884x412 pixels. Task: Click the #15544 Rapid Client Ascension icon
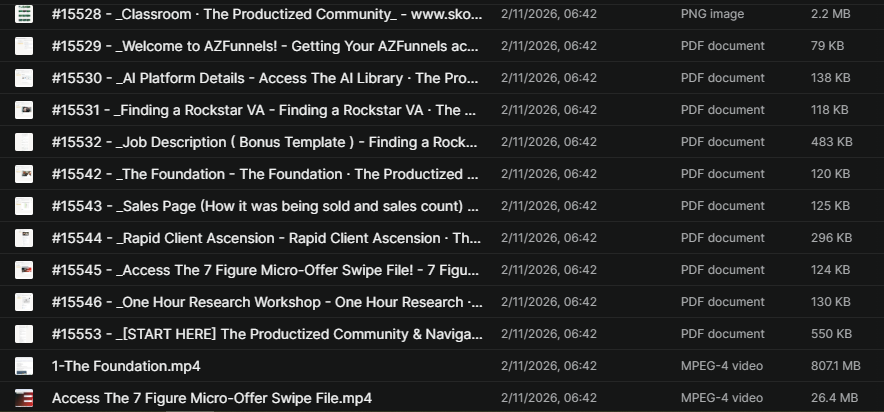(x=24, y=238)
